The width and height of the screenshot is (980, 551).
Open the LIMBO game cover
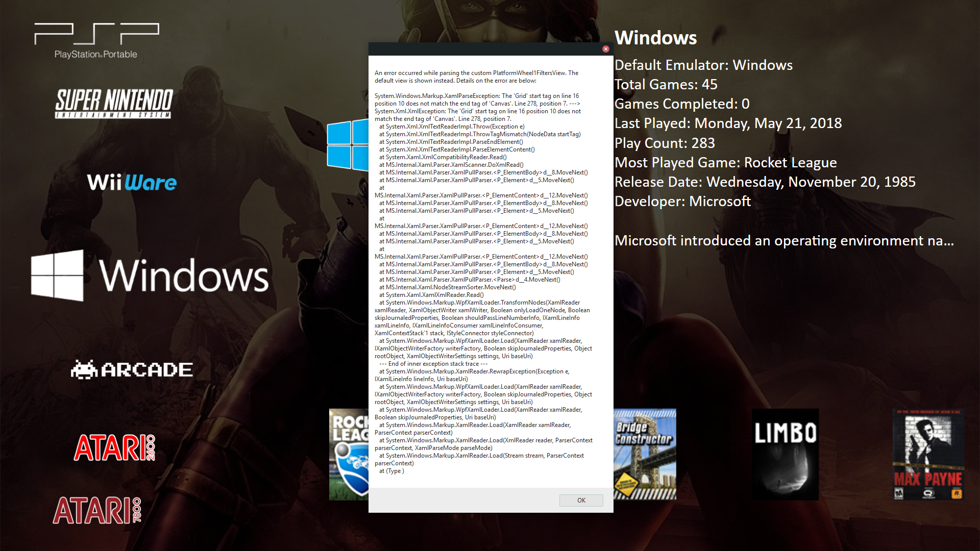tap(785, 454)
